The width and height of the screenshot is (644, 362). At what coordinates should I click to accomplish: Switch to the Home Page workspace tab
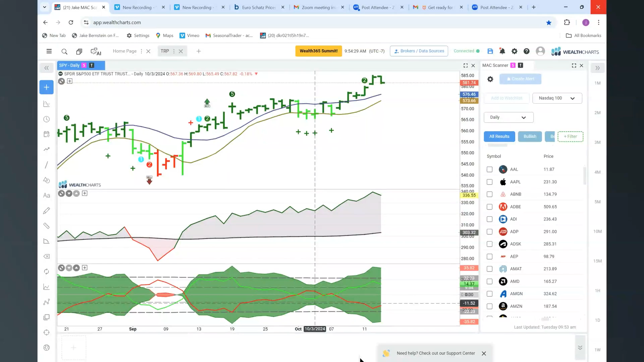click(x=124, y=51)
